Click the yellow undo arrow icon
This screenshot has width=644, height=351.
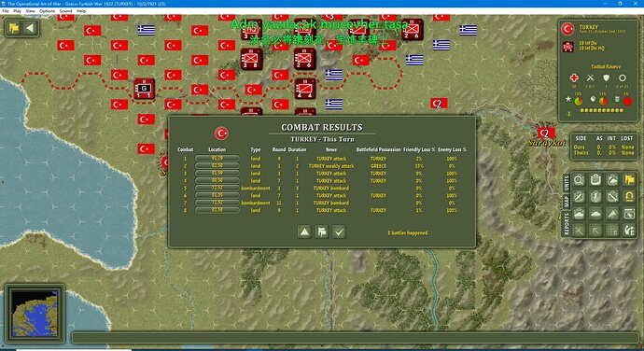(x=629, y=197)
